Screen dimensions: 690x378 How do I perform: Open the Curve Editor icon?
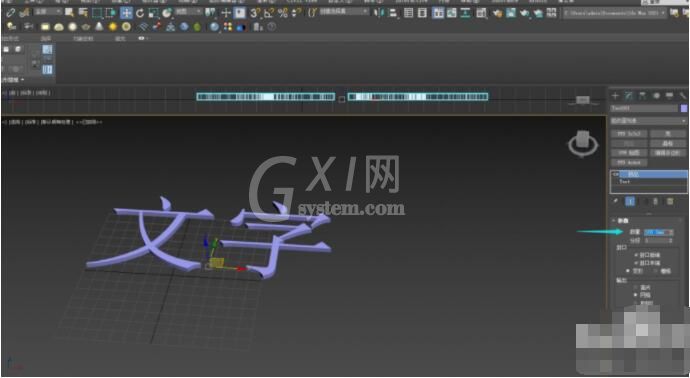point(451,13)
